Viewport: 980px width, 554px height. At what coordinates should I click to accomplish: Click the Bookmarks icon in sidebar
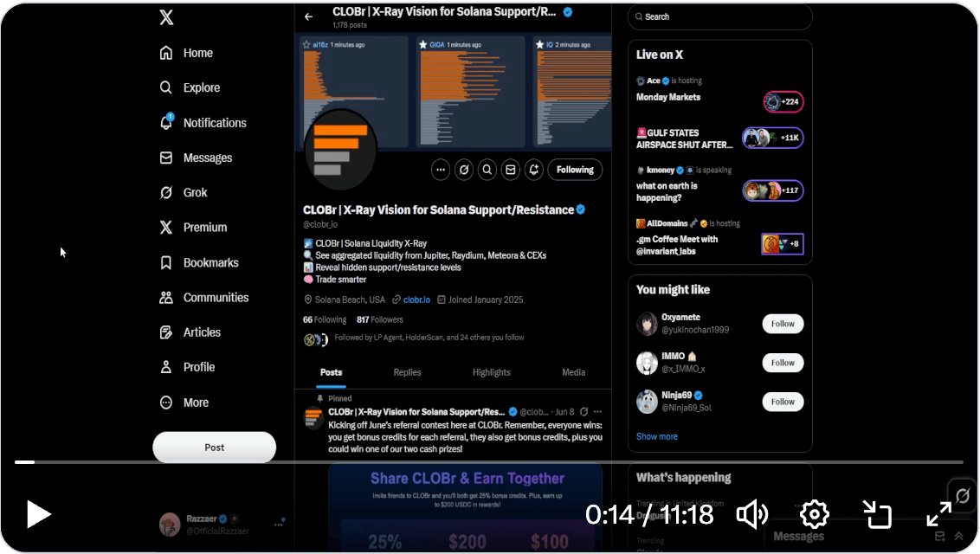[165, 263]
